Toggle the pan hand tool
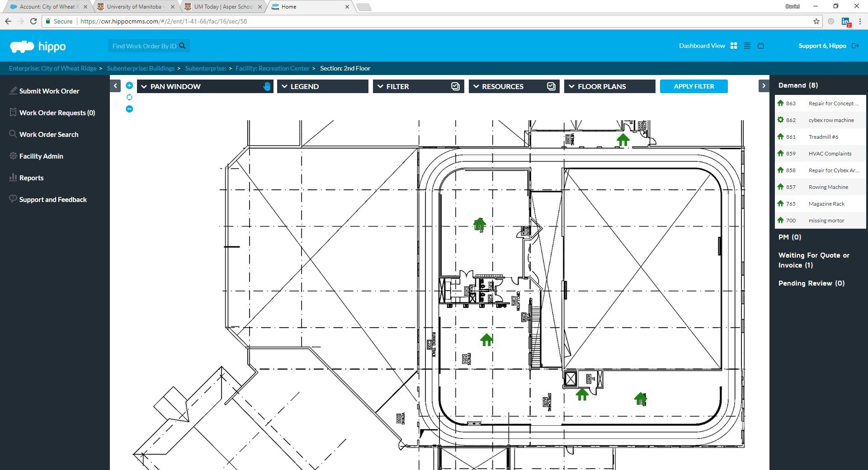The width and height of the screenshot is (868, 470). pyautogui.click(x=267, y=86)
